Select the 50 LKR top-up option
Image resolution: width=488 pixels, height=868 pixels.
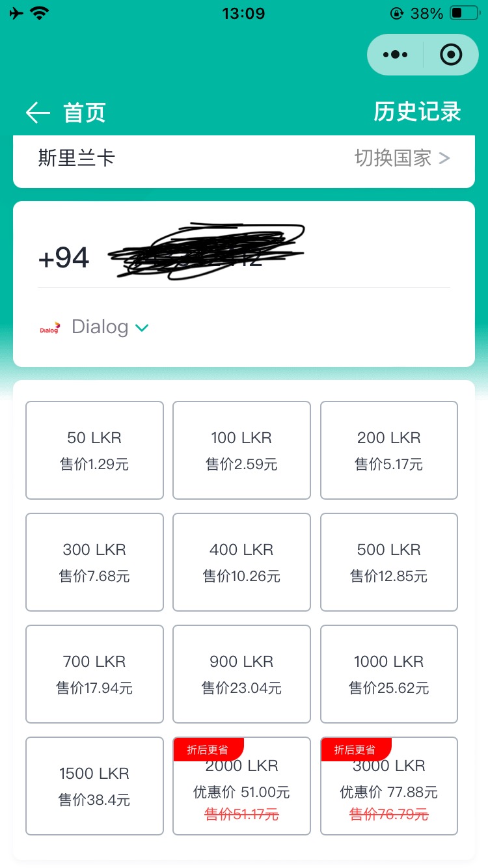[x=94, y=450]
